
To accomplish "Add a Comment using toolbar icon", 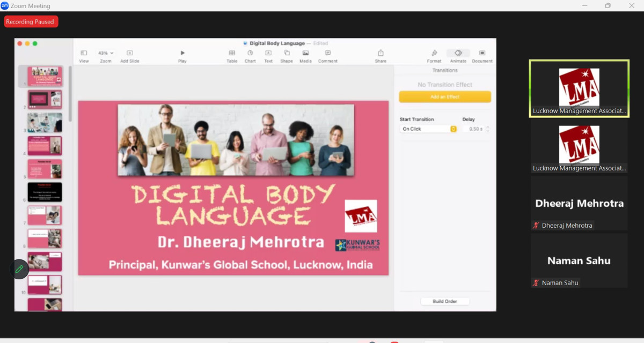I will [x=327, y=53].
